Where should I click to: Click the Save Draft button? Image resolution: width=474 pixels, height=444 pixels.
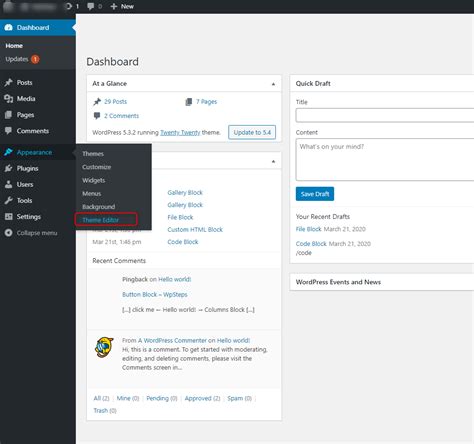[x=315, y=194]
